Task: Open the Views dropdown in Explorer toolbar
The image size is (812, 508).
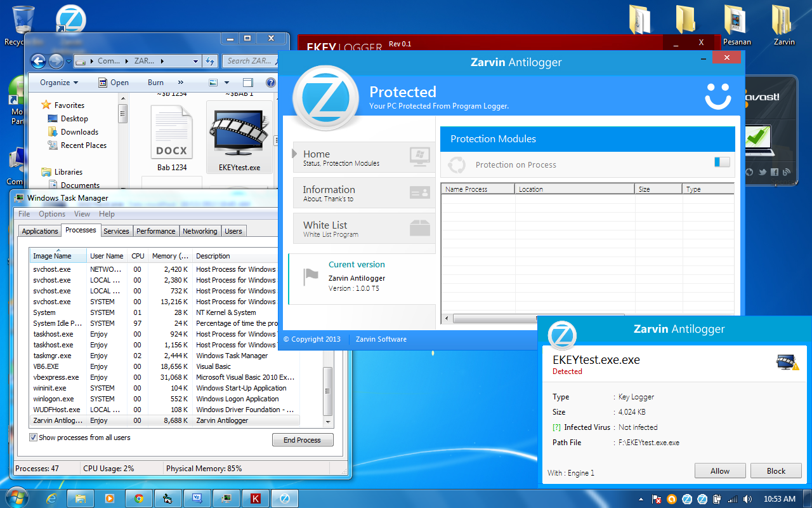Action: point(218,82)
